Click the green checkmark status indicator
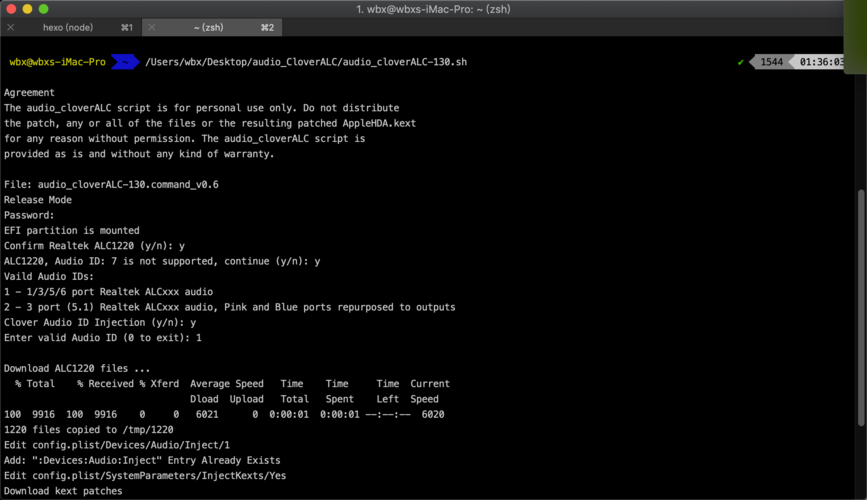 [741, 62]
